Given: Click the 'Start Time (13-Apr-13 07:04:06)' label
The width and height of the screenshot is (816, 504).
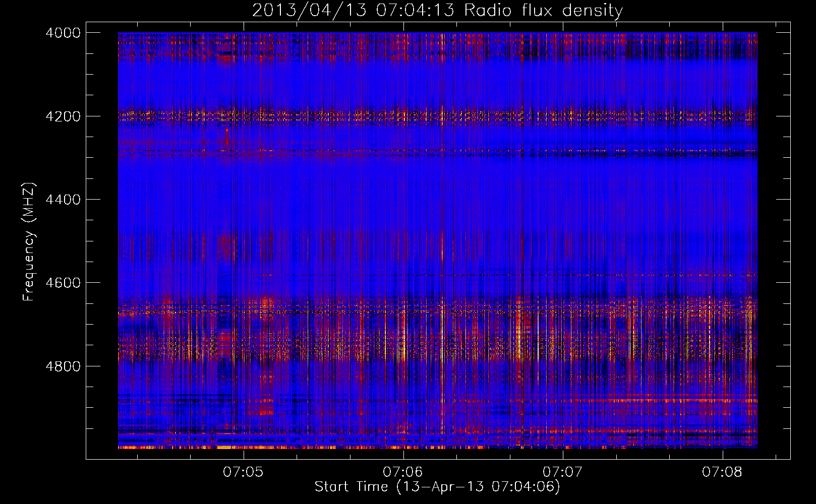Looking at the screenshot, I should pyautogui.click(x=437, y=486).
